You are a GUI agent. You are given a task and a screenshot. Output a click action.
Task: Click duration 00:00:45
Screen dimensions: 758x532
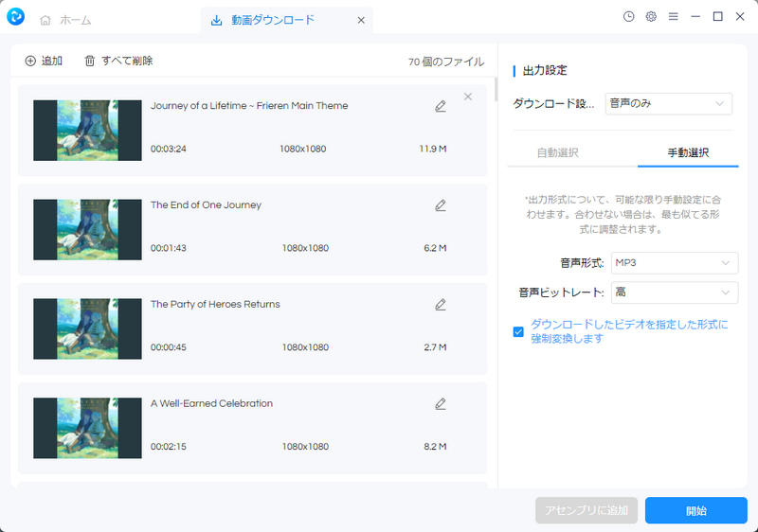pyautogui.click(x=169, y=347)
